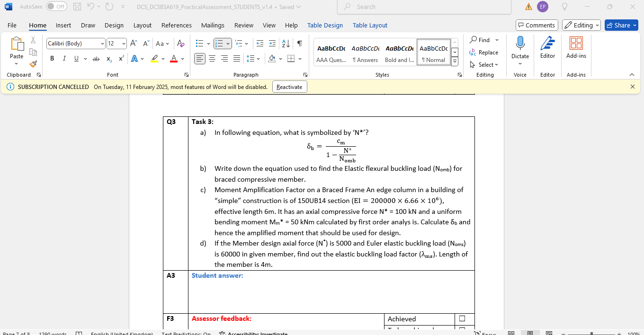Open sharing options via the Share button
The image size is (644, 335).
point(621,25)
